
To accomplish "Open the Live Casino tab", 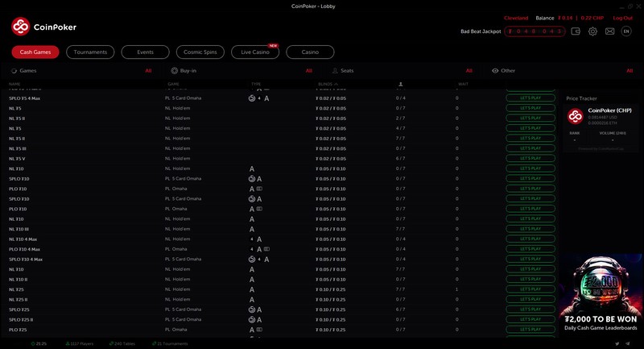I will (x=255, y=52).
